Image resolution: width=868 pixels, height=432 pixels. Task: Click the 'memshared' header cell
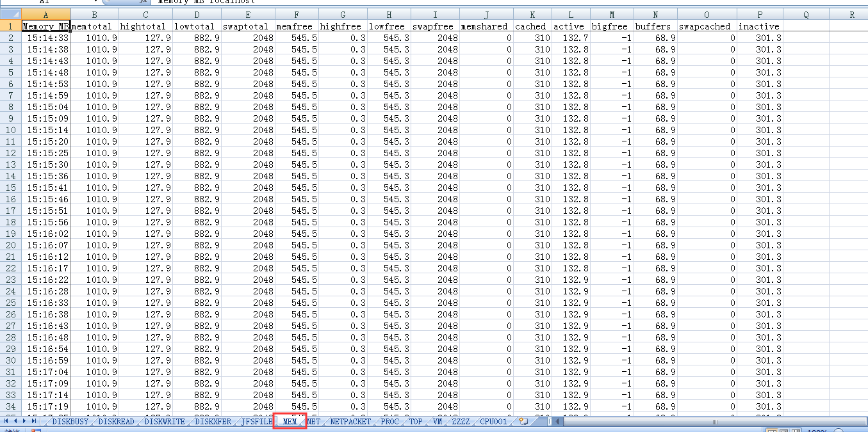(486, 26)
